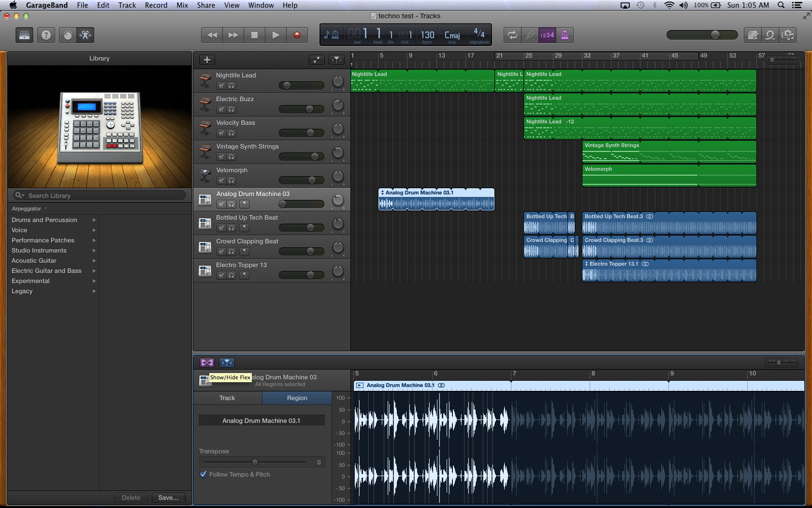Screen dimensions: 812x508
Task: Toggle Catch Playhead button in the editor
Action: click(x=227, y=362)
